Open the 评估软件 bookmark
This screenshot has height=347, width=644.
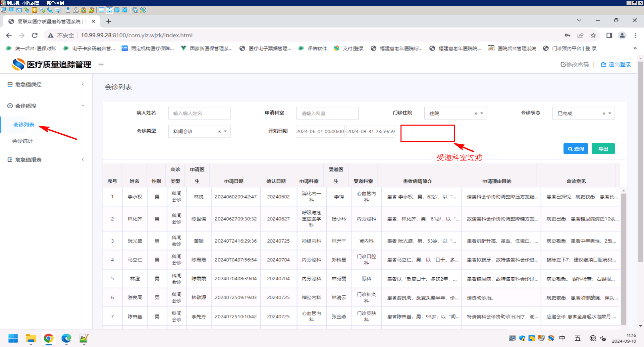coord(313,48)
